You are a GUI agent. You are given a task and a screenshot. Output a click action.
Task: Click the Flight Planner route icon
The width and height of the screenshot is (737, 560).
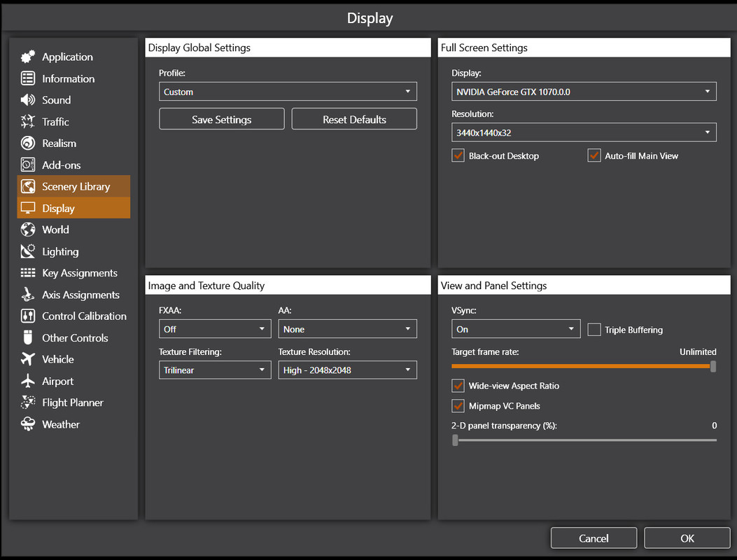28,402
